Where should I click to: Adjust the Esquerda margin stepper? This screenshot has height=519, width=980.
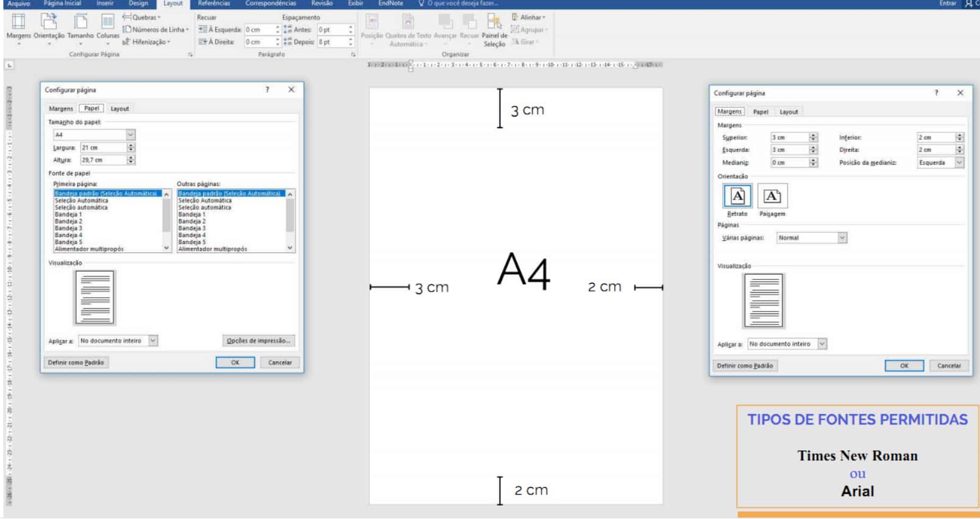coord(814,150)
